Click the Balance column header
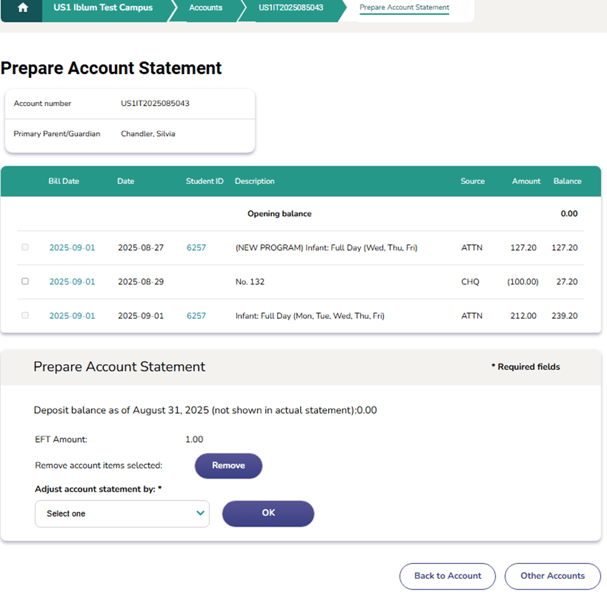The height and width of the screenshot is (592, 607). click(567, 182)
